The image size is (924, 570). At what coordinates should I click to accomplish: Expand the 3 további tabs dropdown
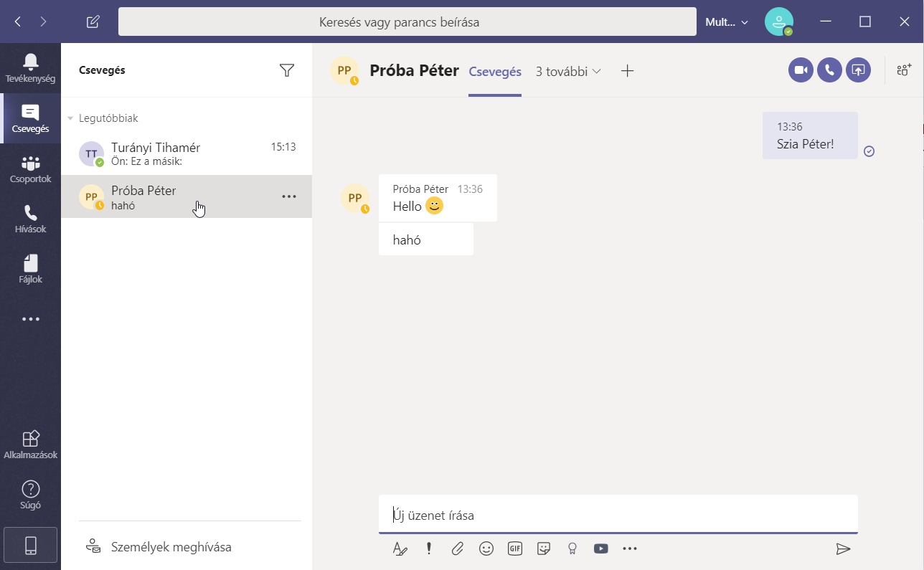568,71
